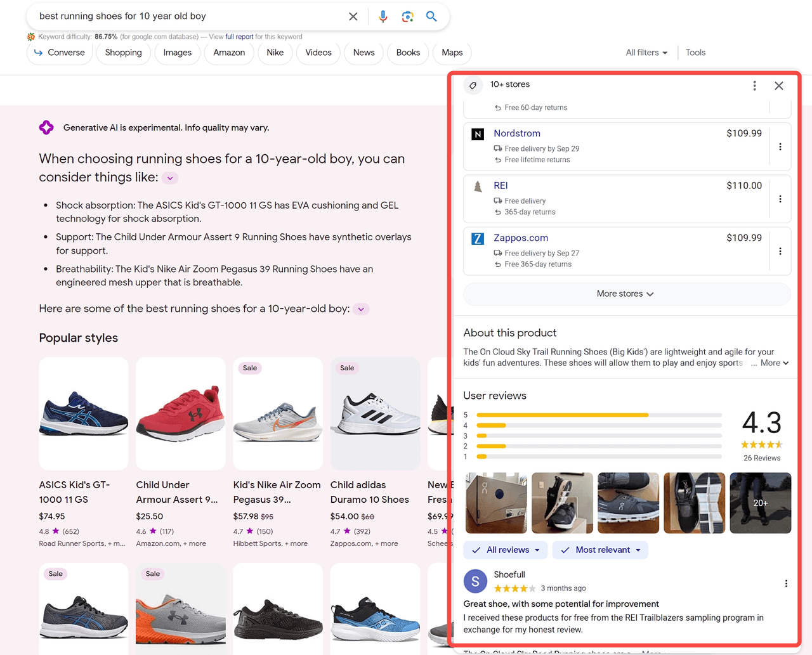
Task: Open the All filters dropdown
Action: (x=646, y=53)
